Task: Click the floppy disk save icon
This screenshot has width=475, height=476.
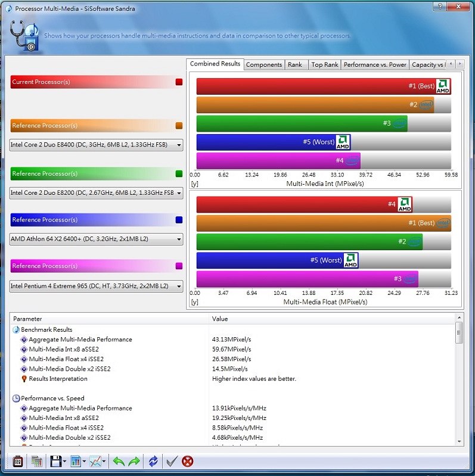Action: (56, 461)
